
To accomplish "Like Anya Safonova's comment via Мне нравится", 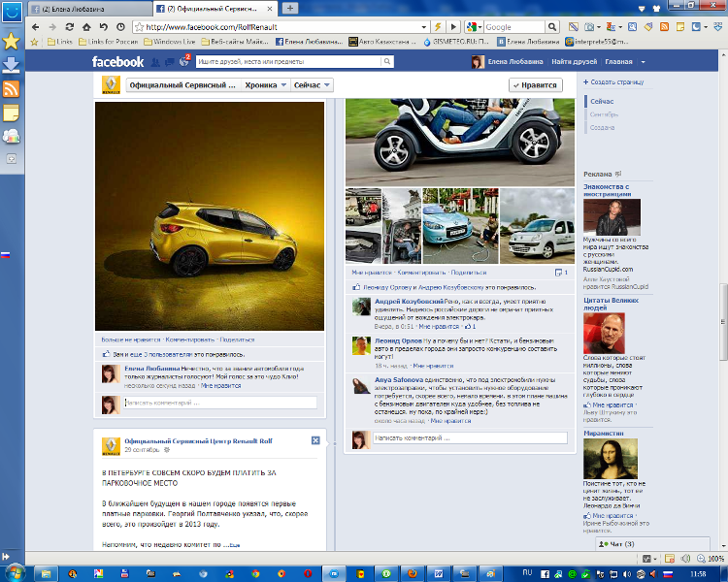I will (450, 421).
